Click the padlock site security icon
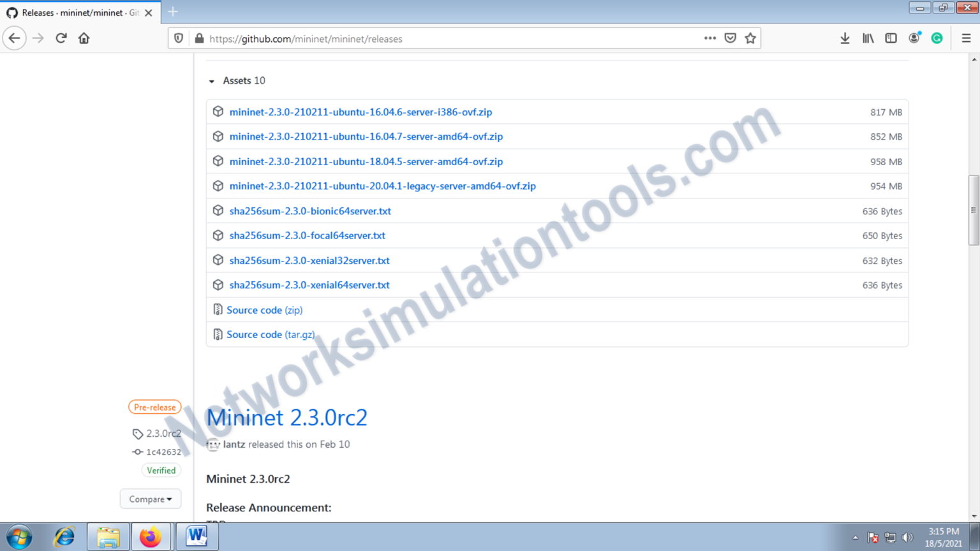The image size is (980, 551). [200, 38]
